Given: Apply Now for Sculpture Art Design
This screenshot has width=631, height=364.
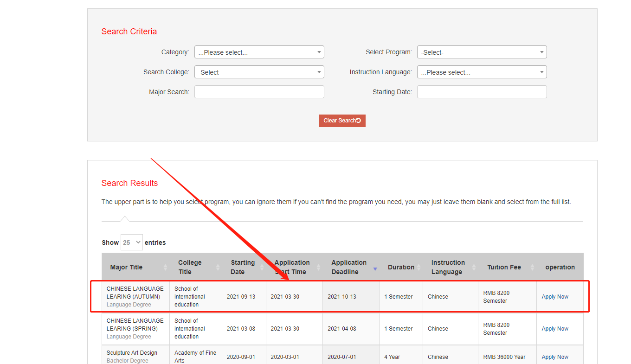Looking at the screenshot, I should click(x=555, y=357).
